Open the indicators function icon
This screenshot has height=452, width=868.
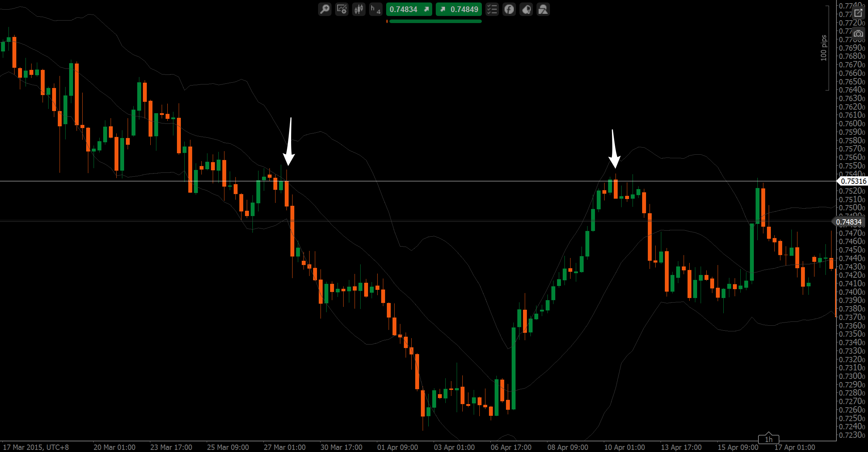pos(509,9)
